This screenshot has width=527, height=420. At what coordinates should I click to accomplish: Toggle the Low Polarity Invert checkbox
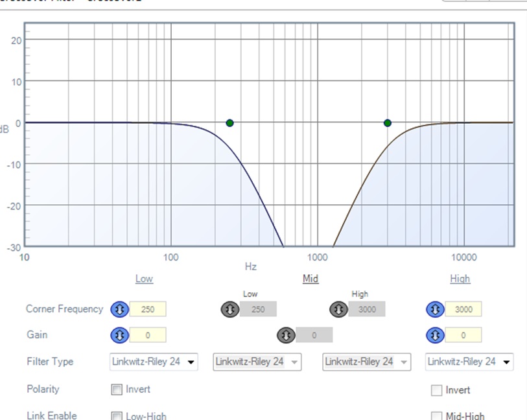(117, 390)
